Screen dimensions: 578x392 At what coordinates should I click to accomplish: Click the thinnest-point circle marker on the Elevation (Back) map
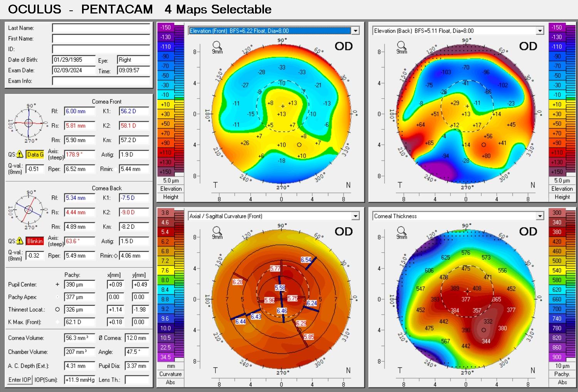[x=484, y=145]
